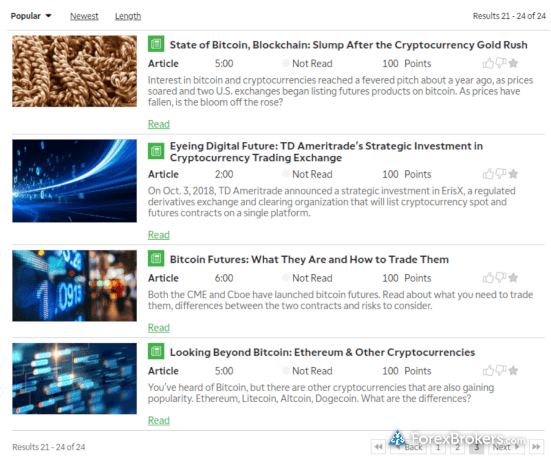The height and width of the screenshot is (461, 551).
Task: Favorite star for Bitcoin Futures article
Action: [x=513, y=278]
